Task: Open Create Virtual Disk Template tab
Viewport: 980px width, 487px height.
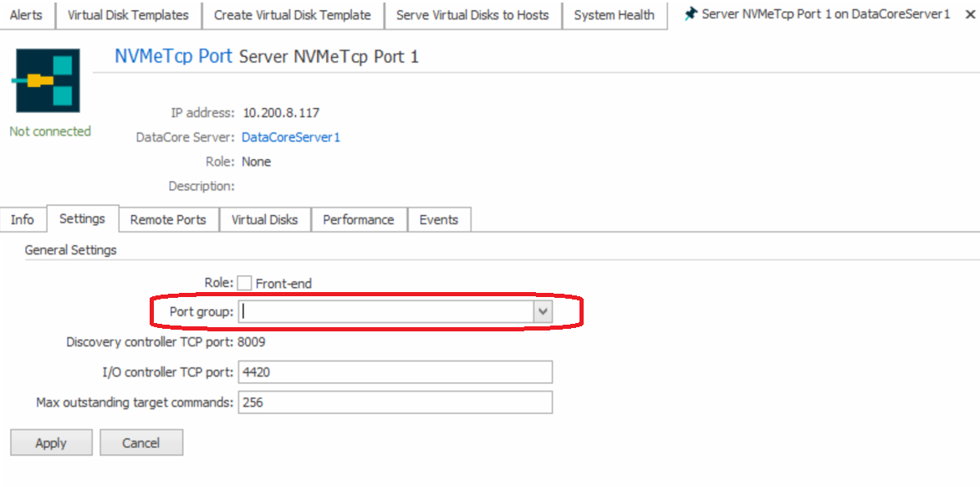Action: tap(292, 15)
